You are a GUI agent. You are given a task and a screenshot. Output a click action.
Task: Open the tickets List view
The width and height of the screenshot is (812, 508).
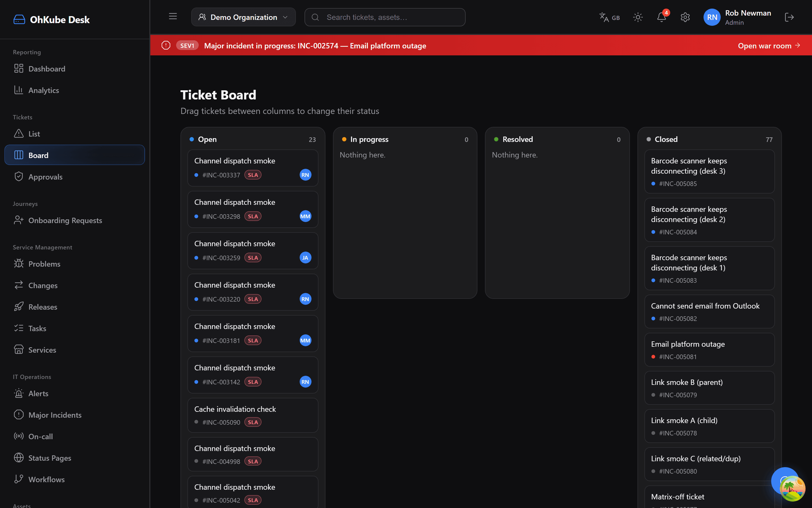(74, 134)
